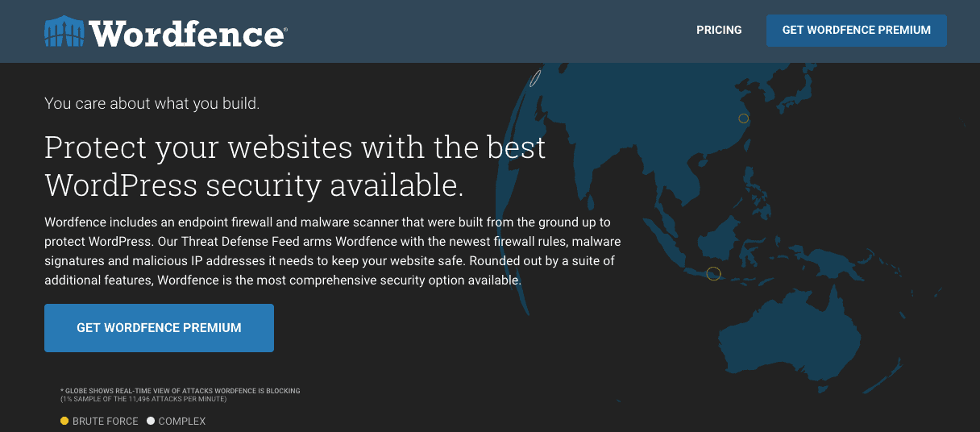Click the "Protect your websites" headline
The width and height of the screenshot is (980, 432).
tap(295, 166)
